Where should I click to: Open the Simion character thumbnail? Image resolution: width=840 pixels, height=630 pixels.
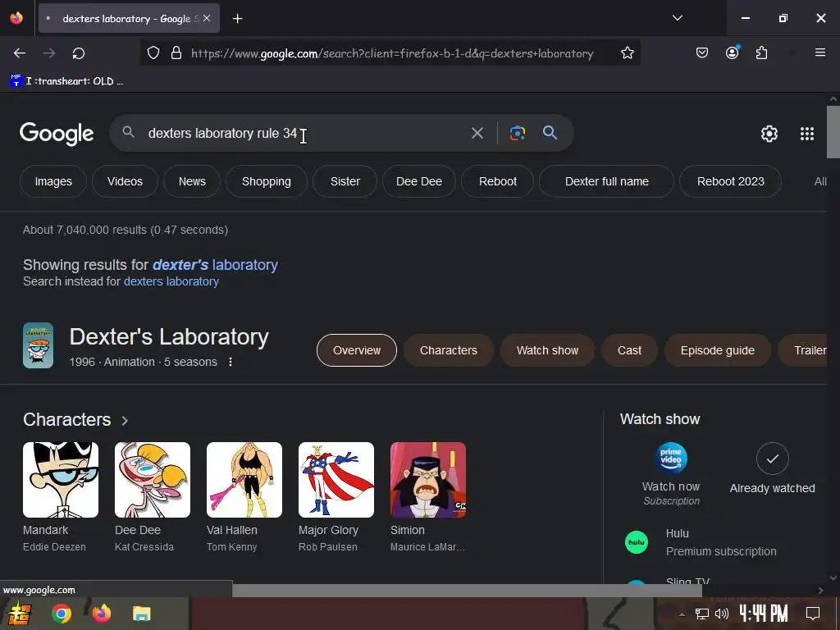pyautogui.click(x=428, y=479)
